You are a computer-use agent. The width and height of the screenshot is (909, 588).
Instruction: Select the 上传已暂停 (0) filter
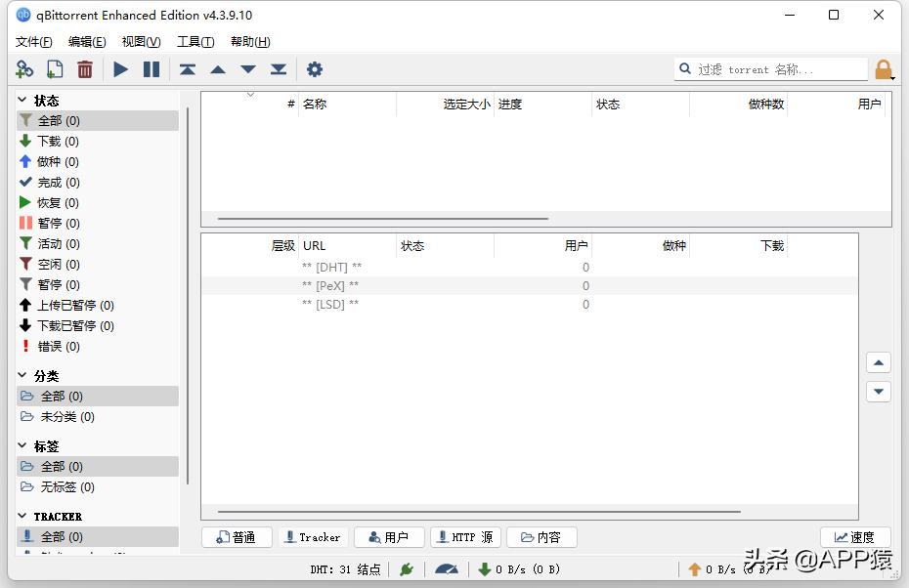click(x=98, y=306)
